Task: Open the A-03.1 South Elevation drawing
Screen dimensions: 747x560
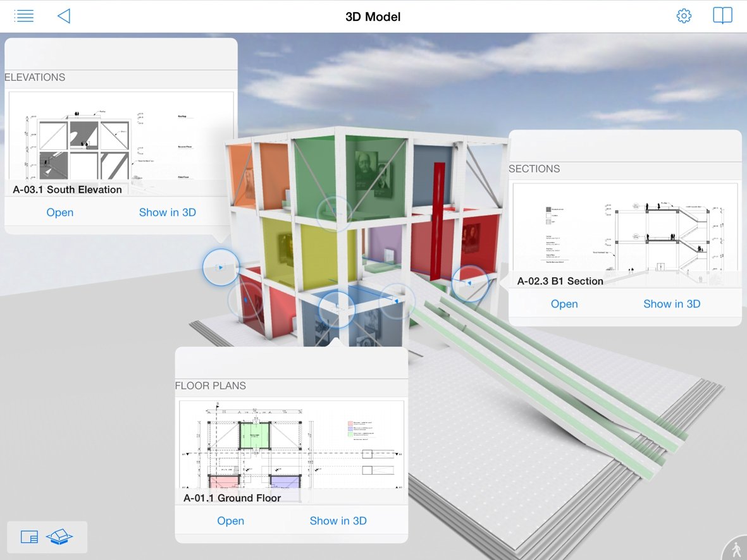Action: [60, 212]
